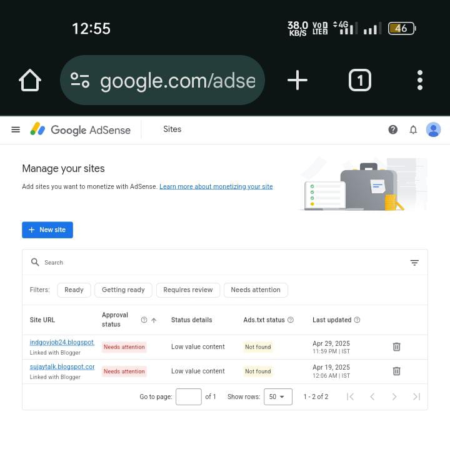450x476 pixels.
Task: Tap the battery indicator in status bar
Action: pos(402,29)
